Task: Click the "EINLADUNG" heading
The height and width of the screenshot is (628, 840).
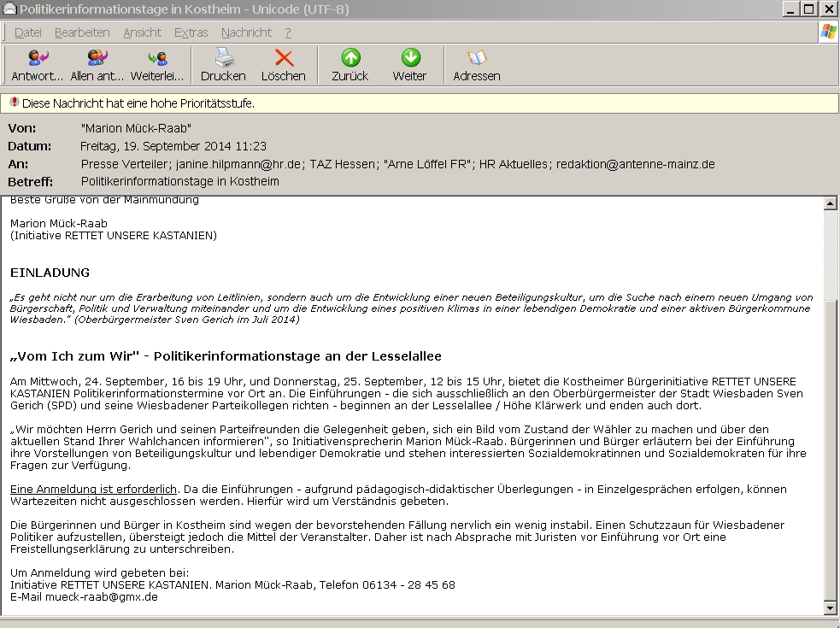Action: coord(50,273)
